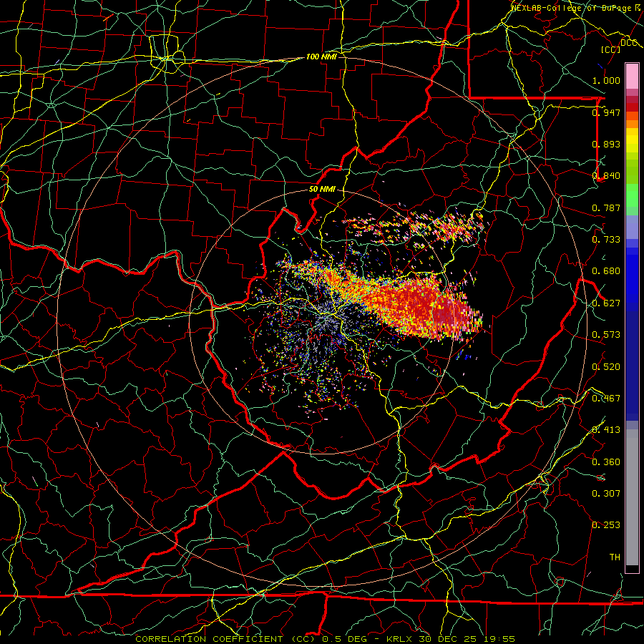Click the 0.627 legend value
644x644 pixels.
pos(606,303)
